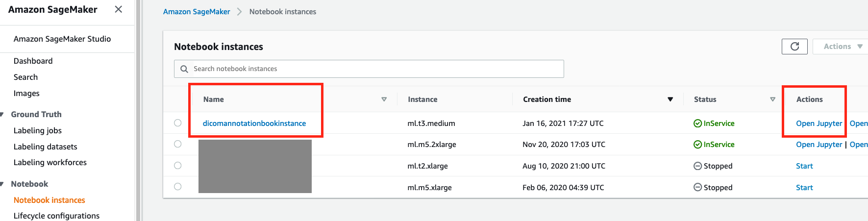Sort by the Status column arrow

(x=772, y=99)
